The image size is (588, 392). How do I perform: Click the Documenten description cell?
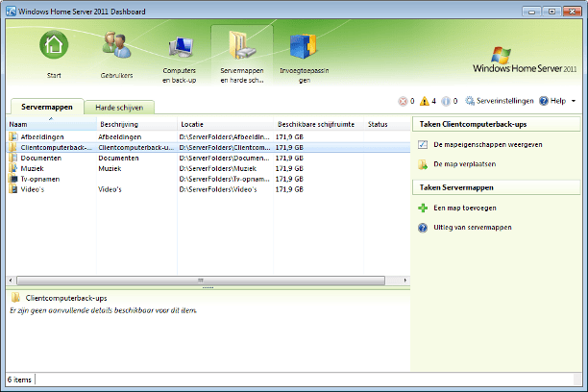pos(118,158)
